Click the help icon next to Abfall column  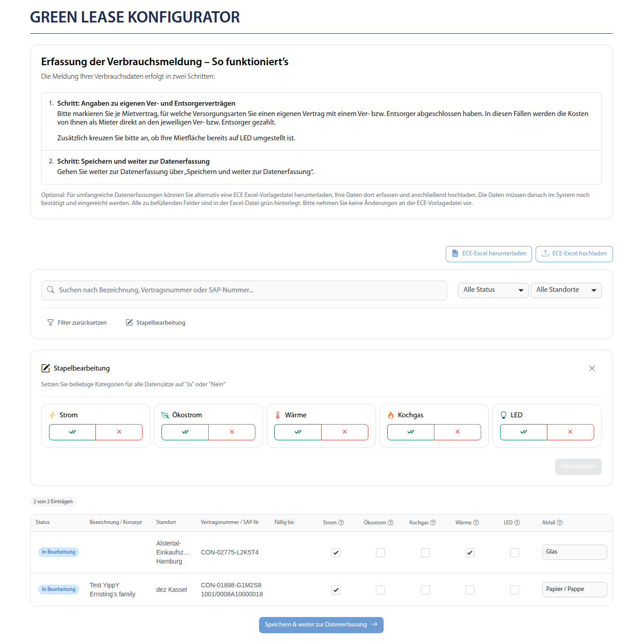[560, 522]
